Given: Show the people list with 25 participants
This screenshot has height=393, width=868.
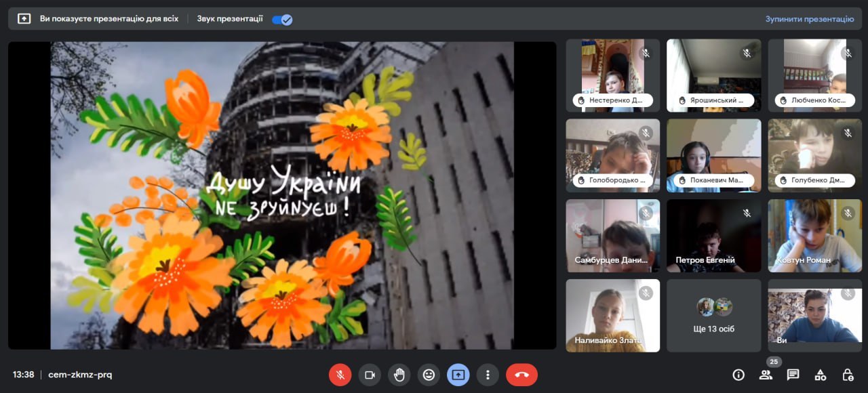Looking at the screenshot, I should (766, 375).
